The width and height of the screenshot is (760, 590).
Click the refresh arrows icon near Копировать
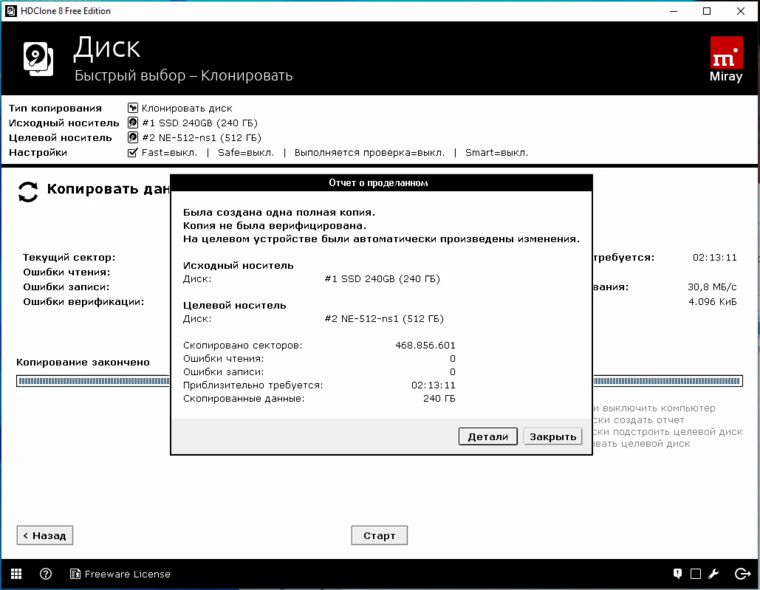coord(28,191)
